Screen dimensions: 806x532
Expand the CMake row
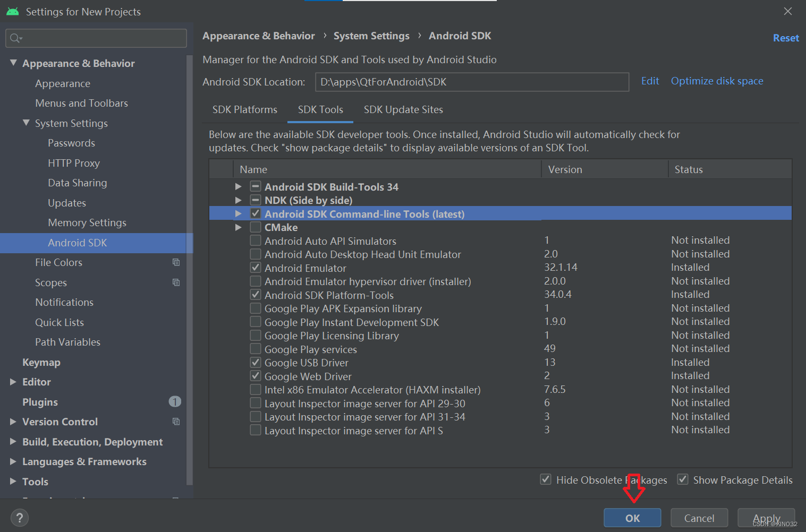[239, 227]
